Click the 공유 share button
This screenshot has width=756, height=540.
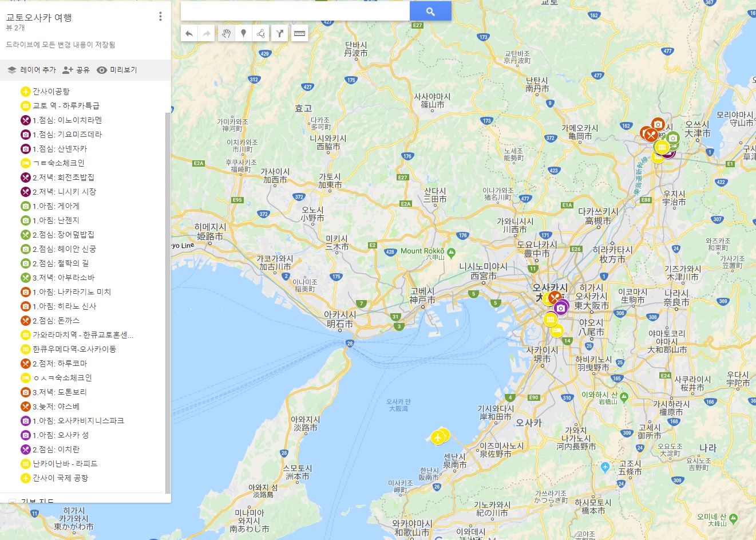(76, 70)
